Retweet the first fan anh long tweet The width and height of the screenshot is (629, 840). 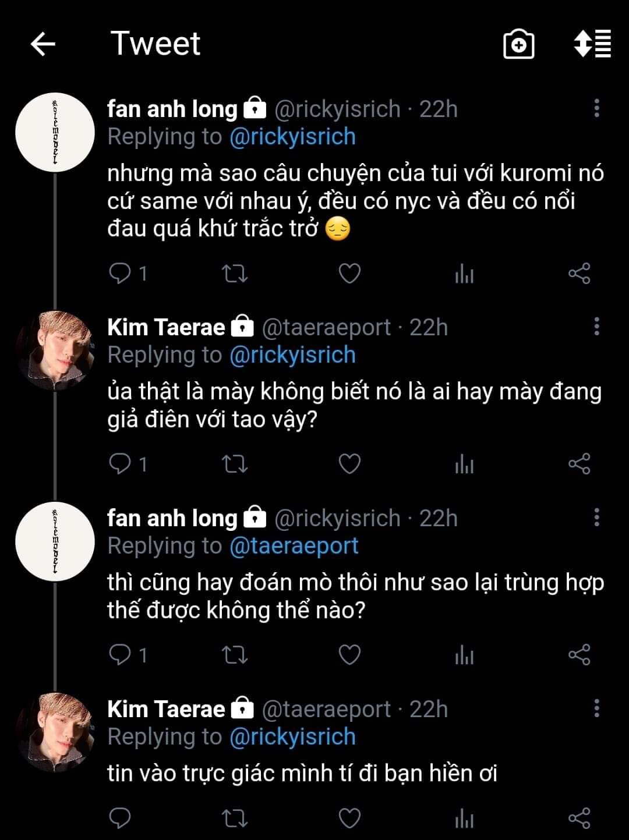(x=235, y=273)
